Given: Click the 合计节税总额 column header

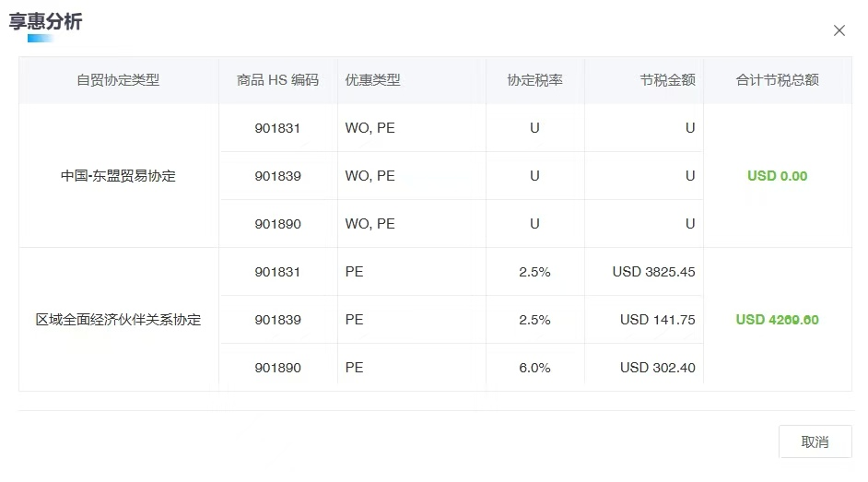Looking at the screenshot, I should [777, 80].
